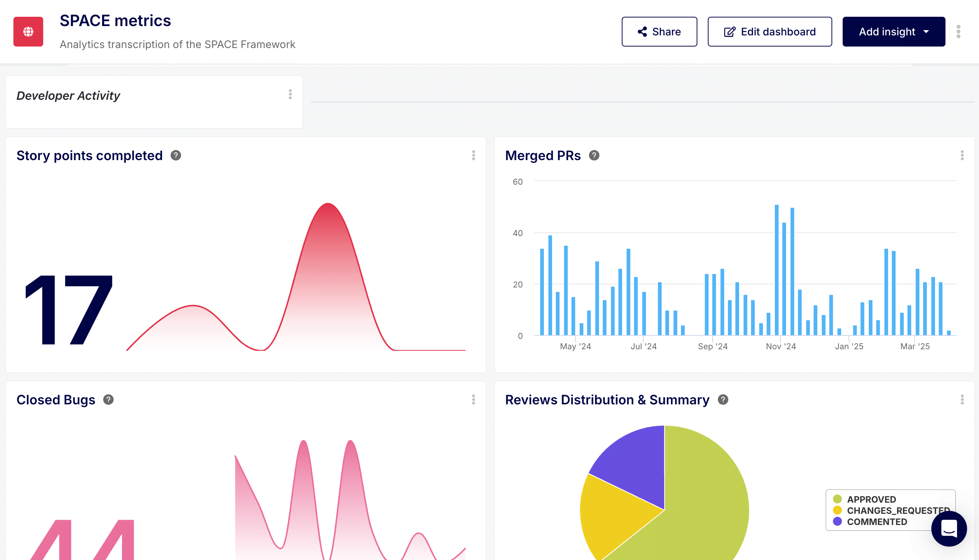Screen dimensions: 979x560
Task: Open the dashboard-level three-dot menu
Action: click(958, 32)
